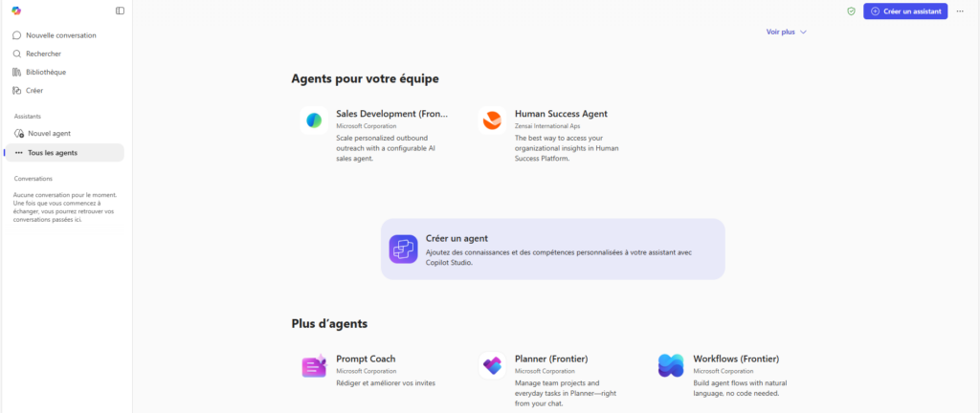Expand the Voir plus chevron

[803, 32]
